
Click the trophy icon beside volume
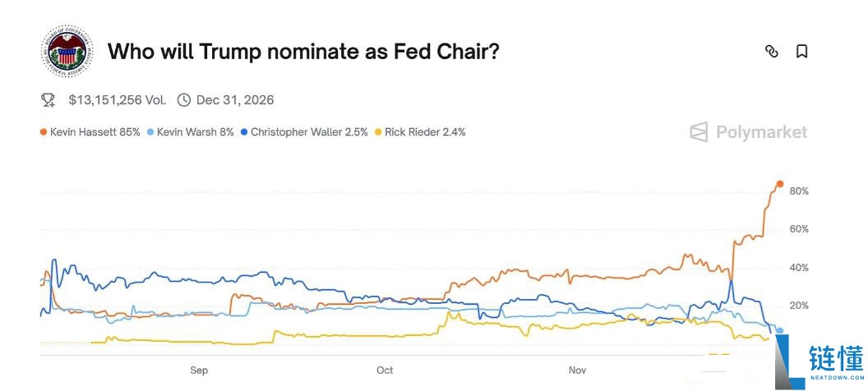[48, 100]
